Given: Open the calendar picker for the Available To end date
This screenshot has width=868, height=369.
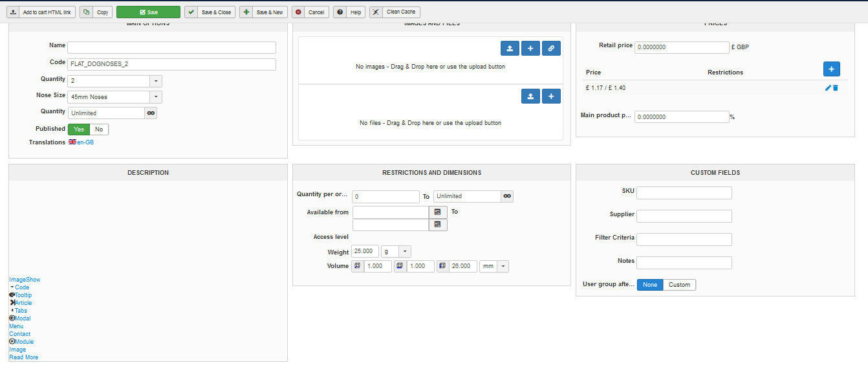Looking at the screenshot, I should (x=438, y=225).
